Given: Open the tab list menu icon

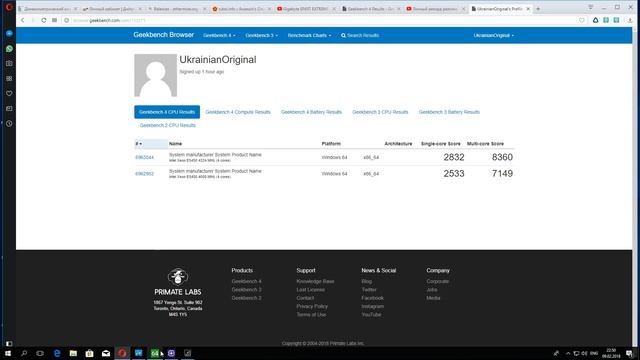Looking at the screenshot, I should pyautogui.click(x=590, y=7).
